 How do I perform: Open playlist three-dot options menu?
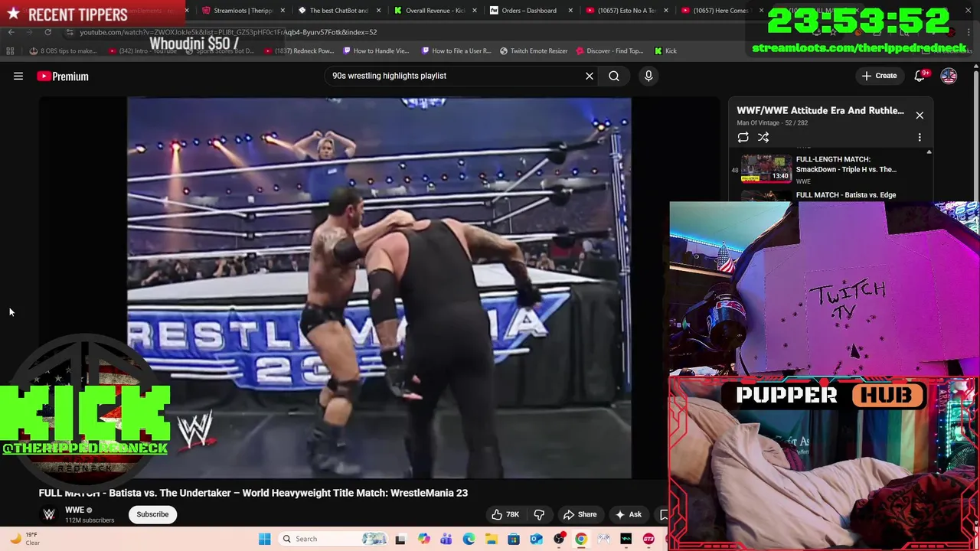click(920, 137)
